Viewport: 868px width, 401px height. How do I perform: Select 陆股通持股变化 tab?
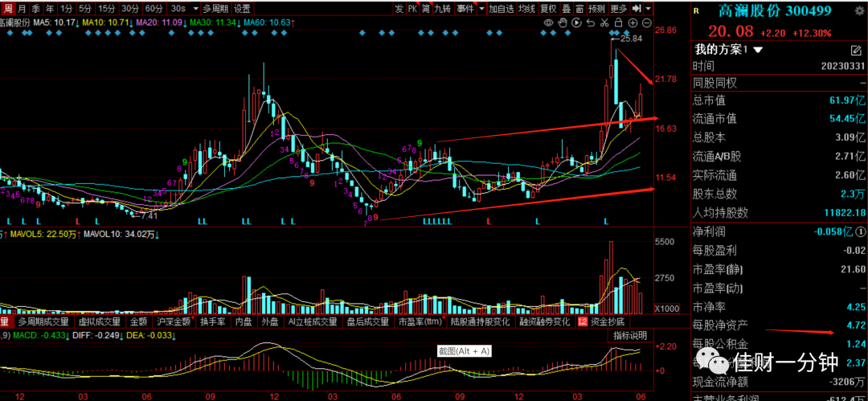click(x=481, y=321)
